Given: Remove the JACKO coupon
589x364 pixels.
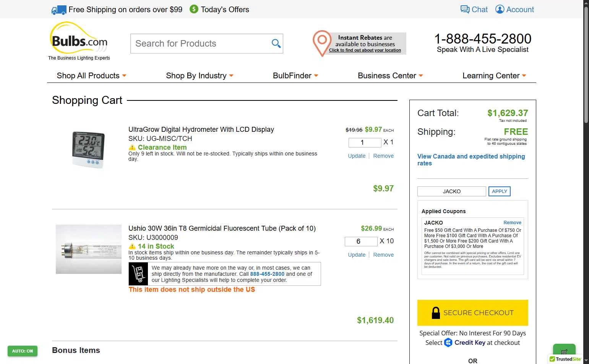Looking at the screenshot, I should pyautogui.click(x=512, y=223).
